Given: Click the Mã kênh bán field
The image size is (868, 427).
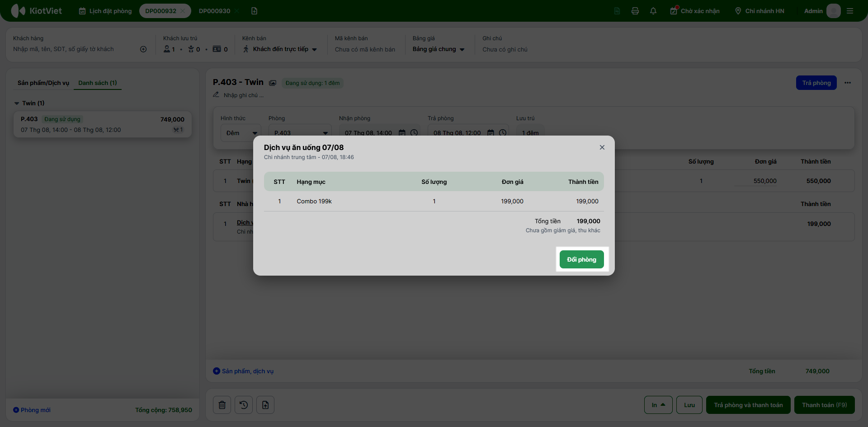Looking at the screenshot, I should pos(365,49).
